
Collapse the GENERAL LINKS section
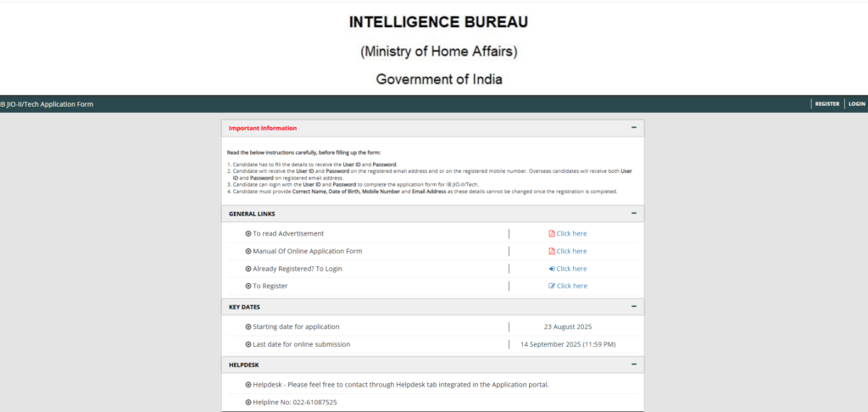(634, 213)
